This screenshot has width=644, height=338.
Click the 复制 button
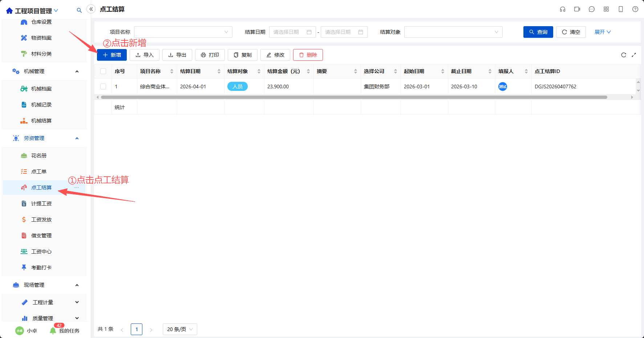243,55
